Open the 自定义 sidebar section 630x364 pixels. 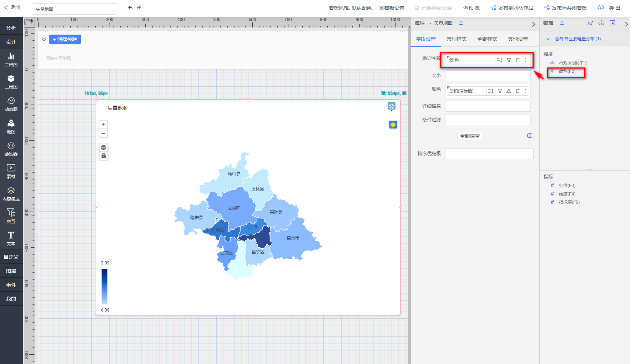coord(11,257)
